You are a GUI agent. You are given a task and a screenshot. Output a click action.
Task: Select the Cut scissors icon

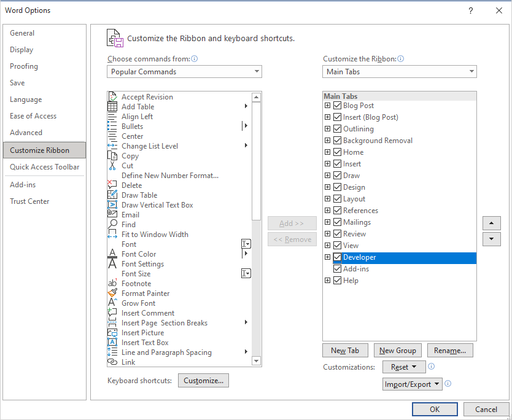[x=112, y=166]
